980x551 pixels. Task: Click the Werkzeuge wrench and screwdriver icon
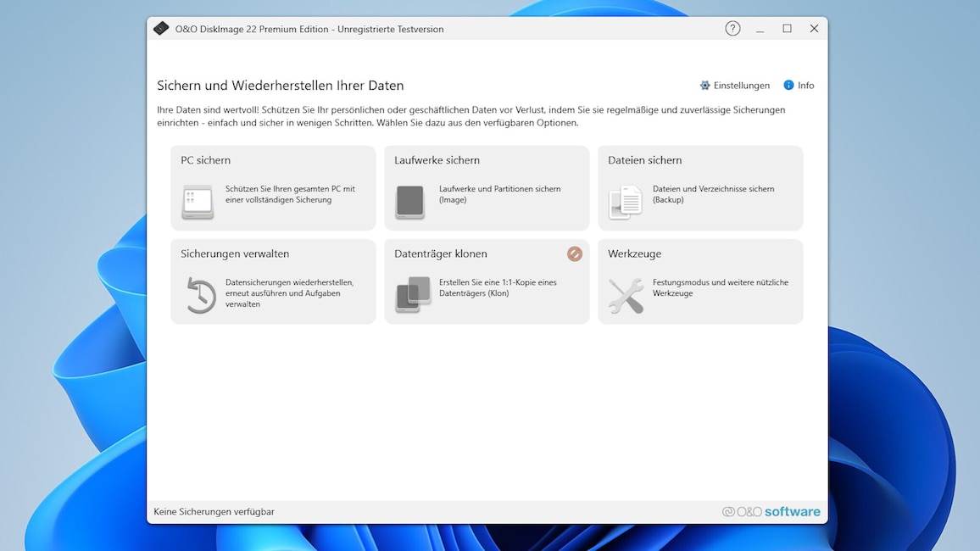[626, 296]
